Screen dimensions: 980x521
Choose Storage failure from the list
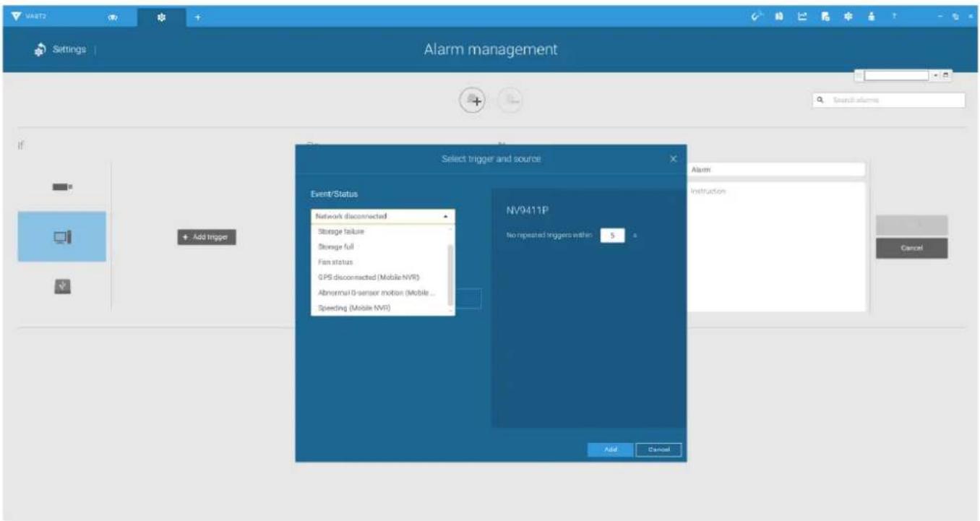click(x=379, y=232)
